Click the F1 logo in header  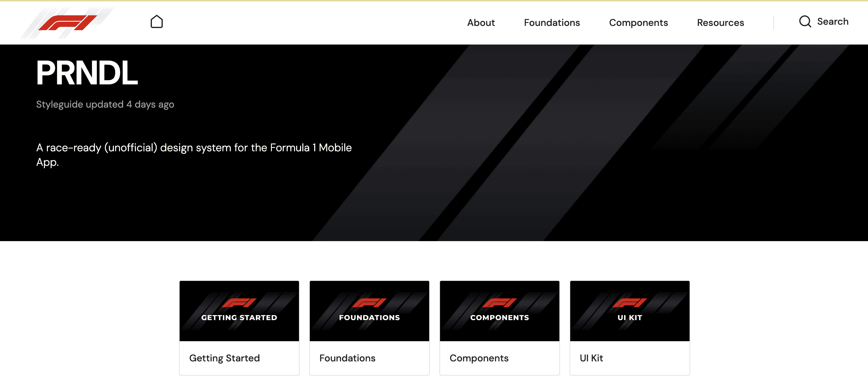coord(68,23)
